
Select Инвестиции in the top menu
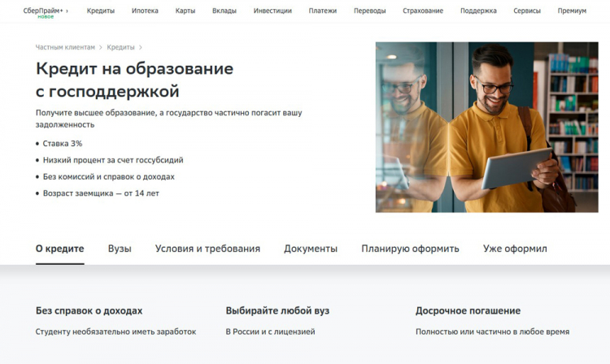272,11
